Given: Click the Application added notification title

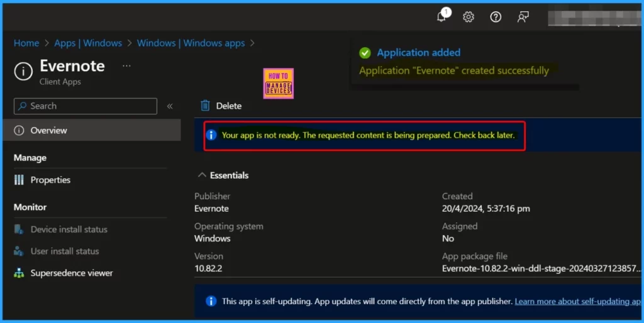Looking at the screenshot, I should point(418,53).
